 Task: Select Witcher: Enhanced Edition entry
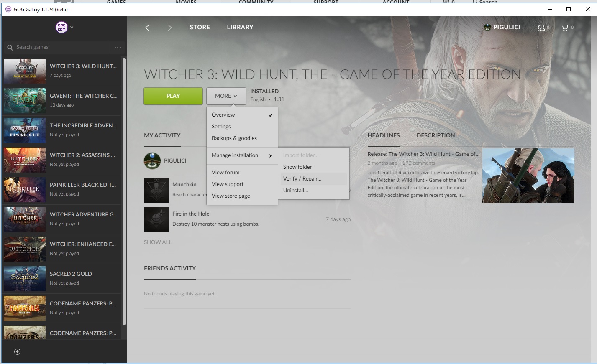coord(62,249)
